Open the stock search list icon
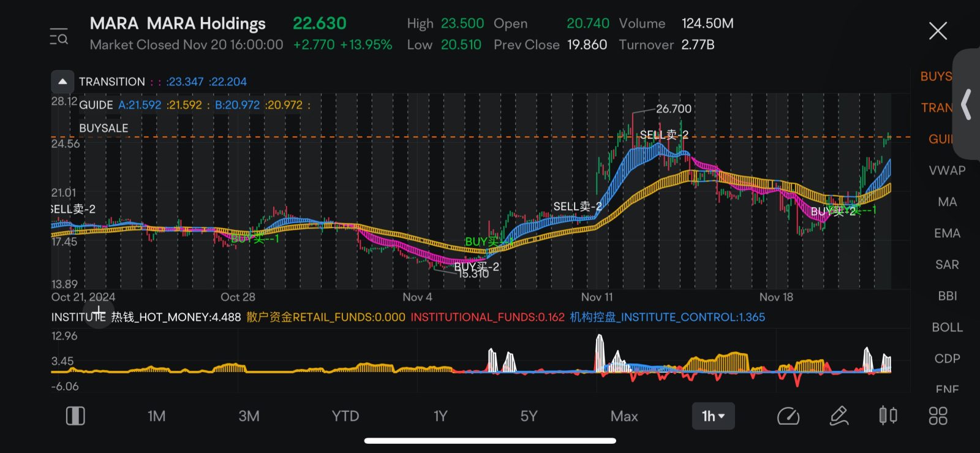This screenshot has width=980, height=453. coord(59,36)
